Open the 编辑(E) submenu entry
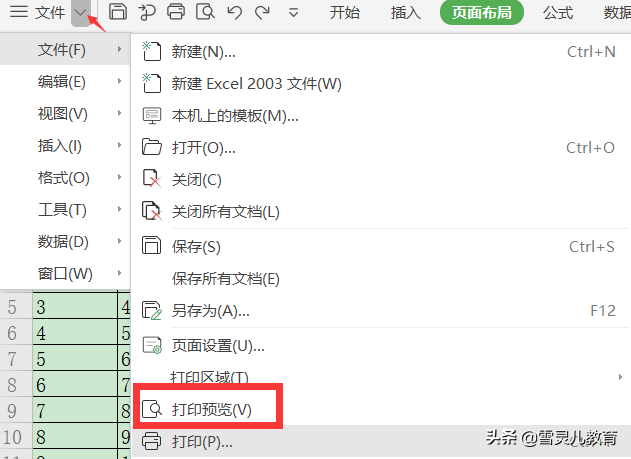The height and width of the screenshot is (459, 631). click(x=65, y=82)
